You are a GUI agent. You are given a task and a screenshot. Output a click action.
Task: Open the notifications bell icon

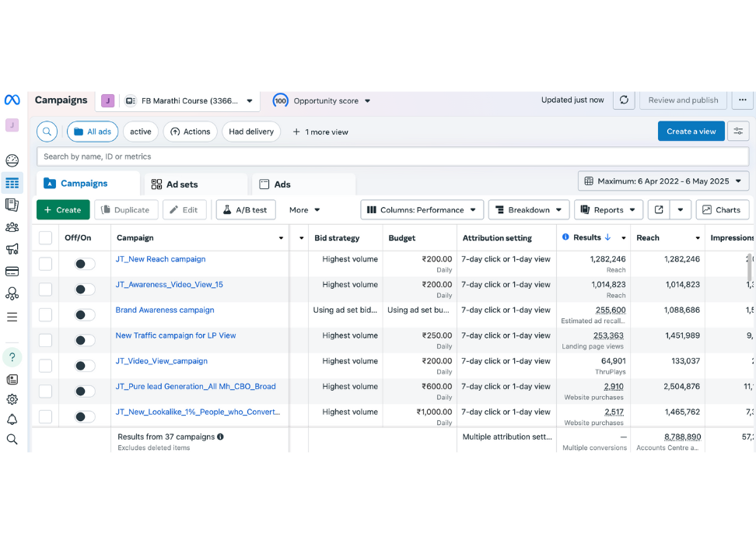coord(12,419)
